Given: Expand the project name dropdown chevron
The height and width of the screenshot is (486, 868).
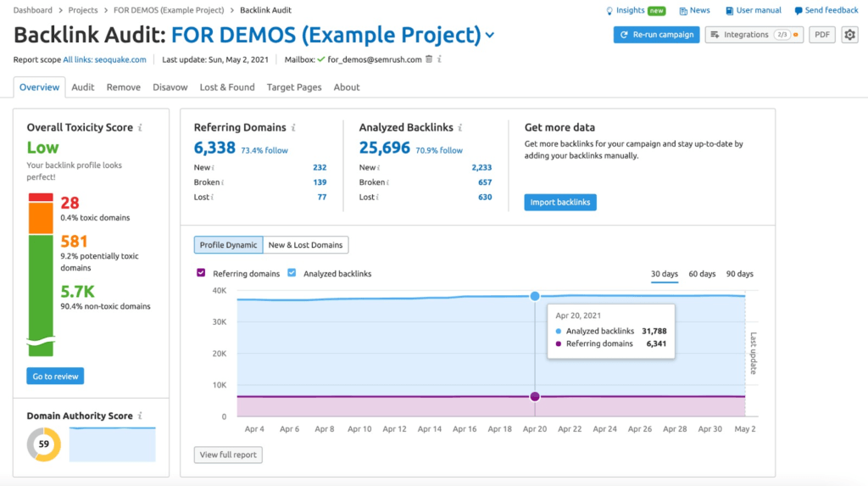Looking at the screenshot, I should 490,36.
